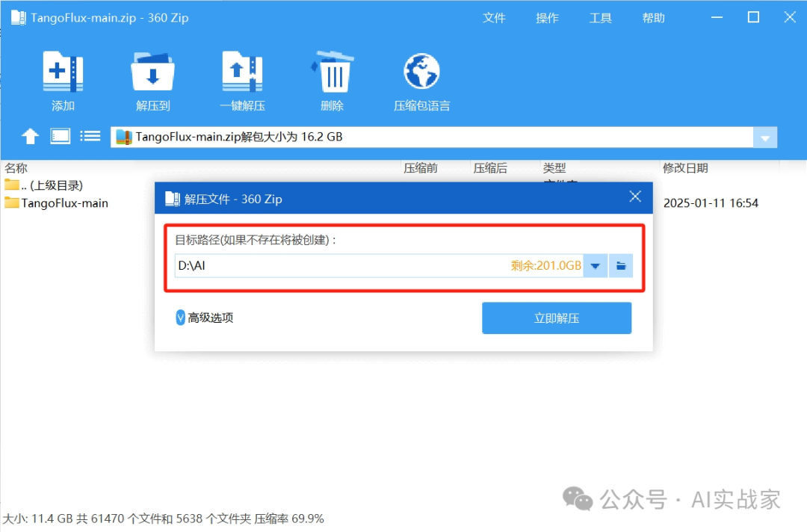Viewport: 807px width, 532px height.
Task: Close the 解压文件 dialog
Action: [x=635, y=196]
